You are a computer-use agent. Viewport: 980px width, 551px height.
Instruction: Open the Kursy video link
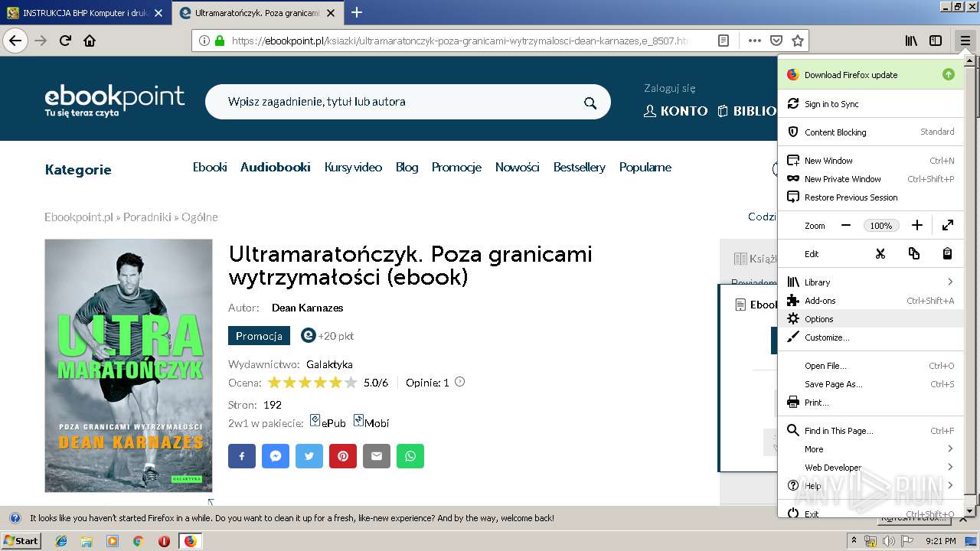[353, 167]
